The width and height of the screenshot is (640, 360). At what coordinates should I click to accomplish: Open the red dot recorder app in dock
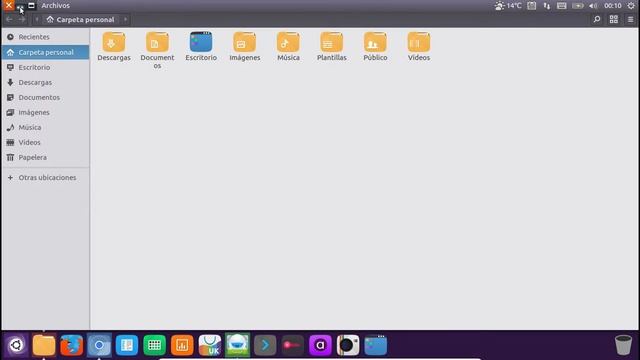tap(293, 345)
